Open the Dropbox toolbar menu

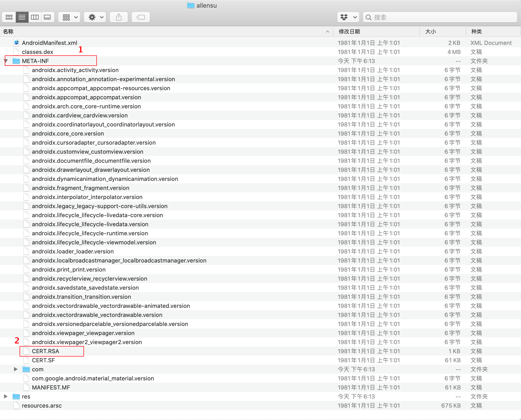(348, 17)
